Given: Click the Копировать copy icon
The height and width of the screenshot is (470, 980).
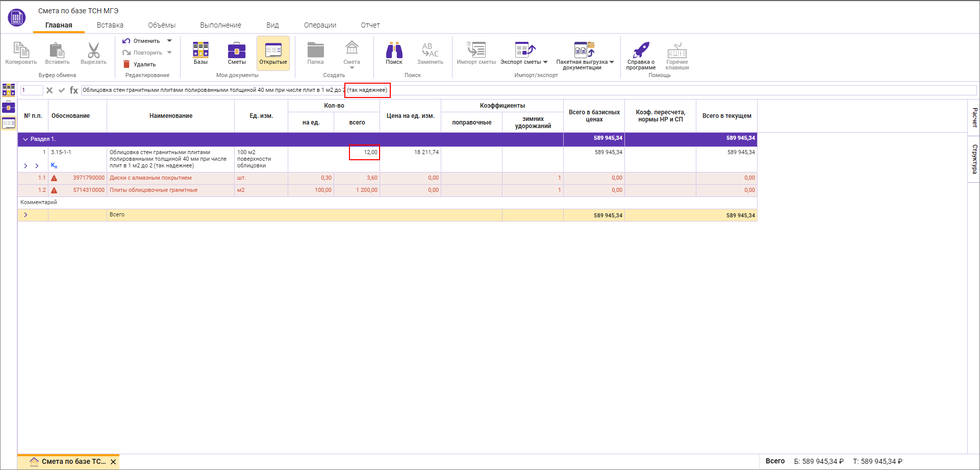Looking at the screenshot, I should 21,50.
